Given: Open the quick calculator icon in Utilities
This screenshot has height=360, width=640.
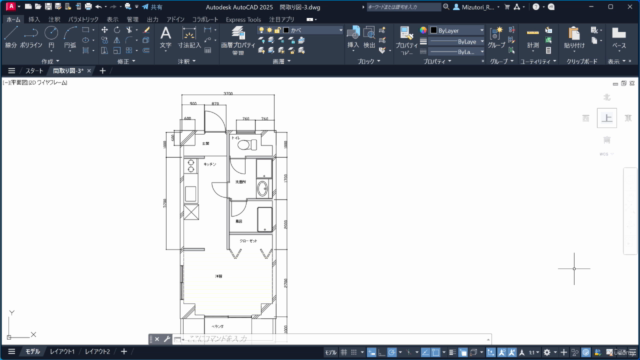Looking at the screenshot, I should tap(549, 51).
